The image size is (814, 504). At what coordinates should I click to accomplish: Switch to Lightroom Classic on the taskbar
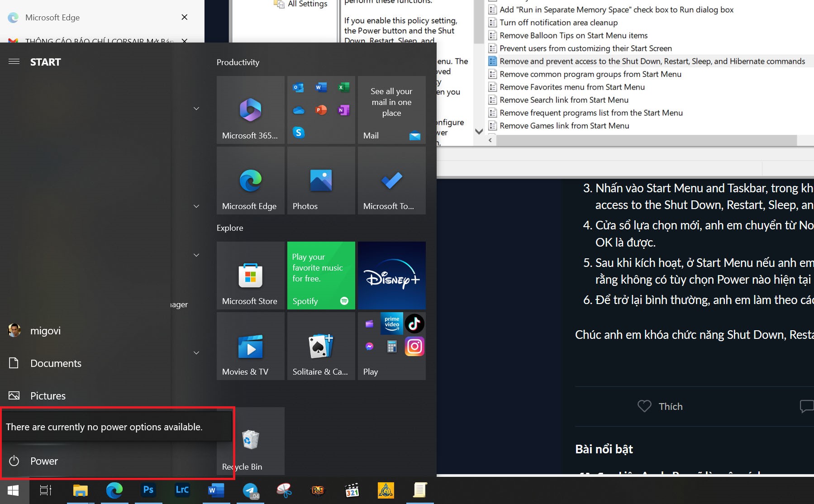182,490
